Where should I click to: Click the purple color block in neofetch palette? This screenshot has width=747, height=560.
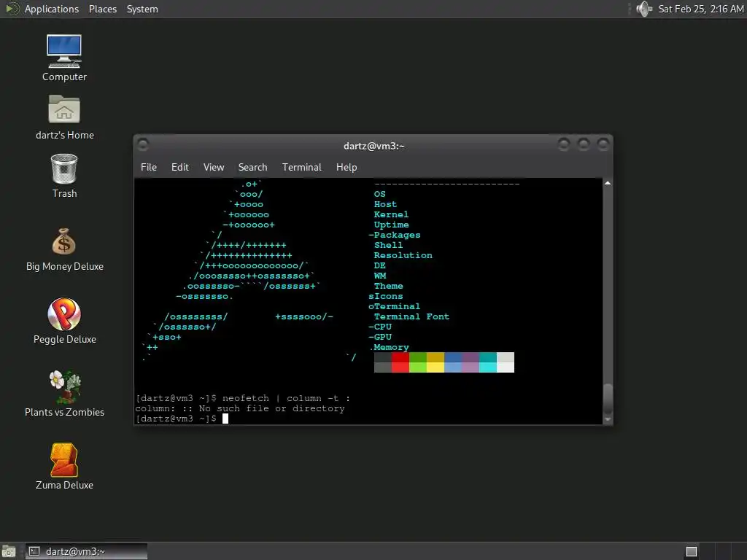coord(471,362)
